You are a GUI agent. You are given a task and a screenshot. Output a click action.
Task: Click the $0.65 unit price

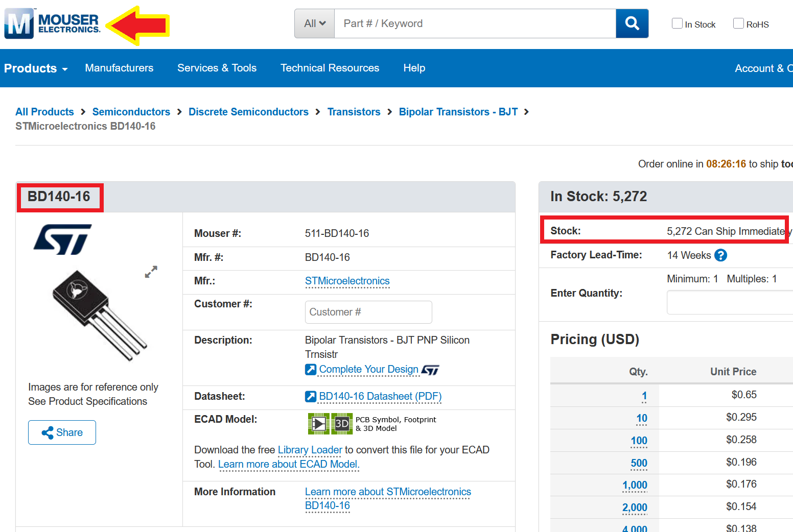click(x=744, y=395)
